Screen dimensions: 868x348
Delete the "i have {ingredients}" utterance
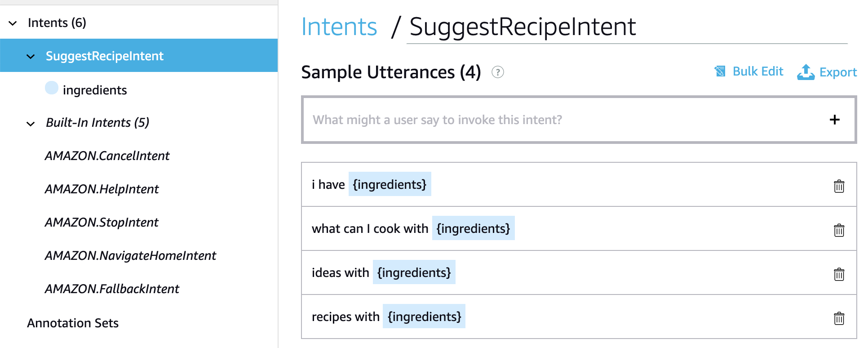840,185
